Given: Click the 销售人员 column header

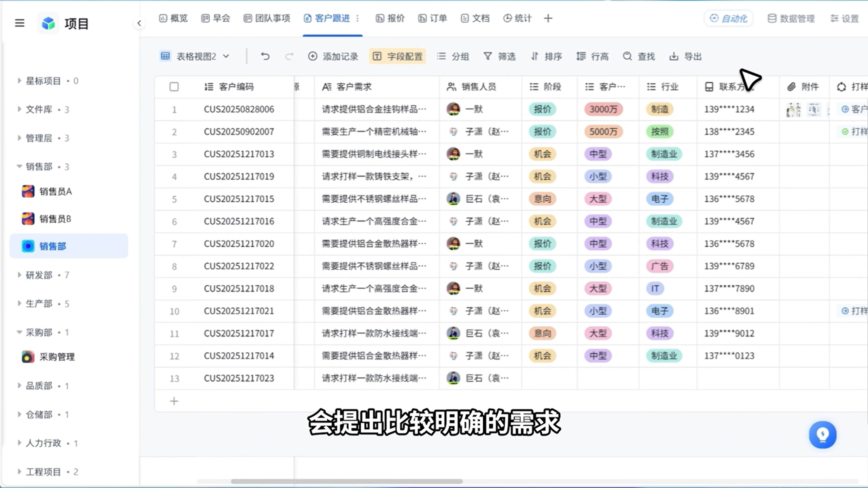Looking at the screenshot, I should point(480,87).
